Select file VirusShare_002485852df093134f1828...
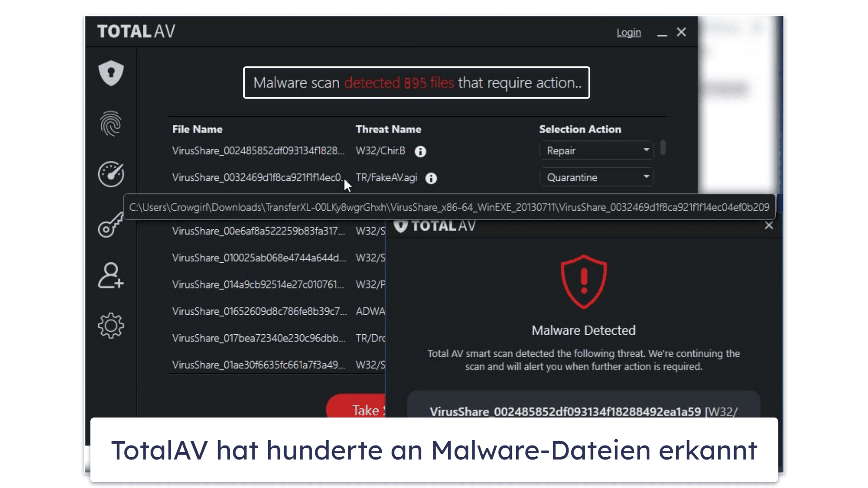Image resolution: width=868 pixels, height=488 pixels. [x=258, y=151]
